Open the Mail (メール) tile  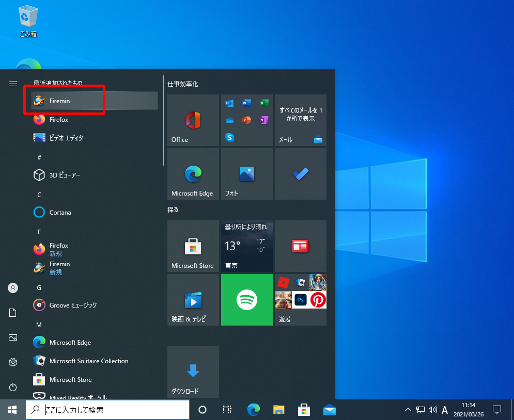300,120
